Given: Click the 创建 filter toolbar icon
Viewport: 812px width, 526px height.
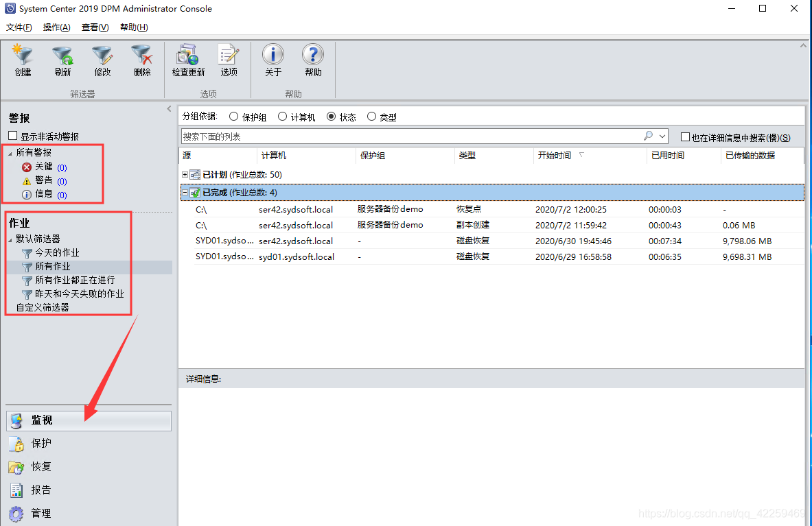Looking at the screenshot, I should [x=23, y=56].
